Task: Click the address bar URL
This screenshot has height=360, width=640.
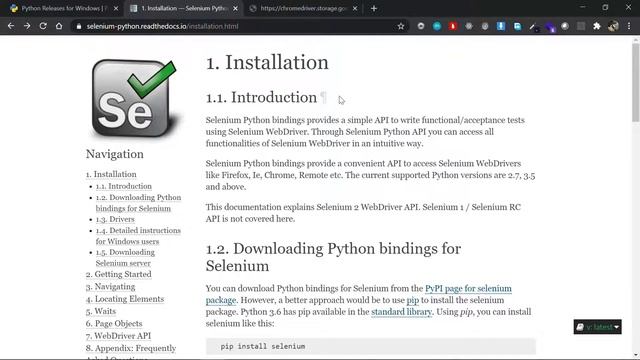Action: [162, 27]
